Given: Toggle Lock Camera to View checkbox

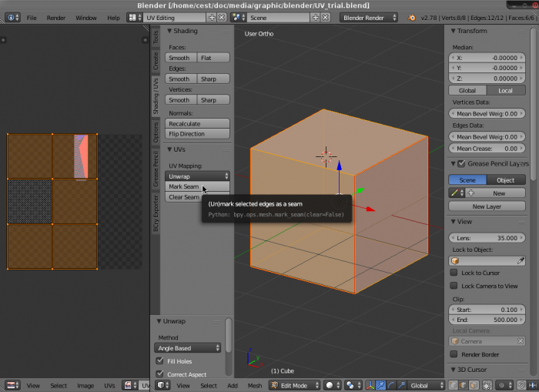Looking at the screenshot, I should coord(454,286).
